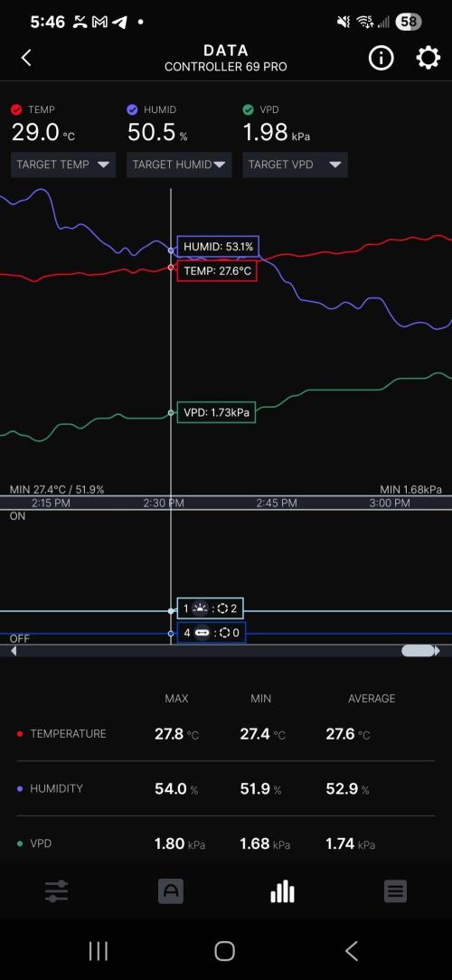Select the port 4 device tooltip label
The height and width of the screenshot is (980, 452).
pyautogui.click(x=212, y=633)
